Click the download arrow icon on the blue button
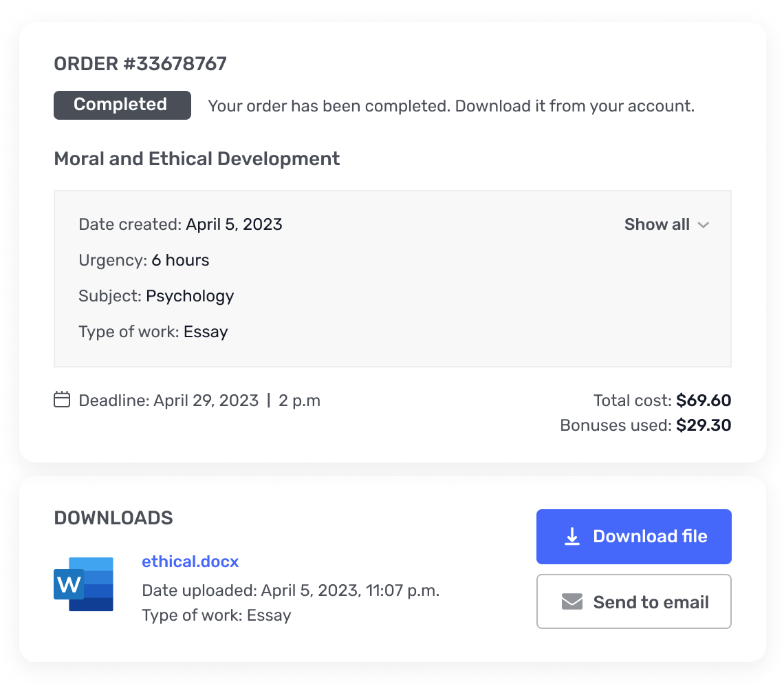 571,536
